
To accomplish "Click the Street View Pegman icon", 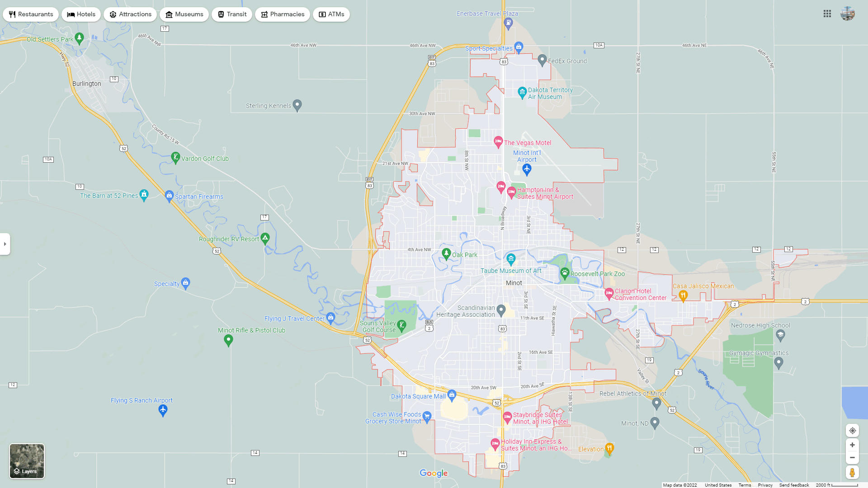I will 853,472.
